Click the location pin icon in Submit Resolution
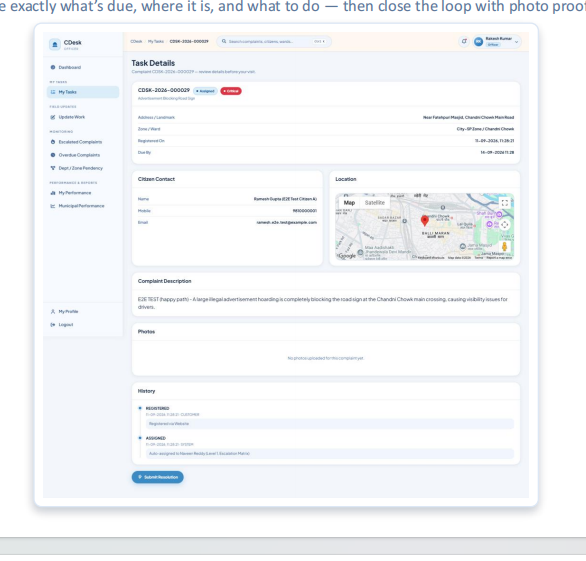Image resolution: width=586 pixels, height=561 pixels. (140, 477)
